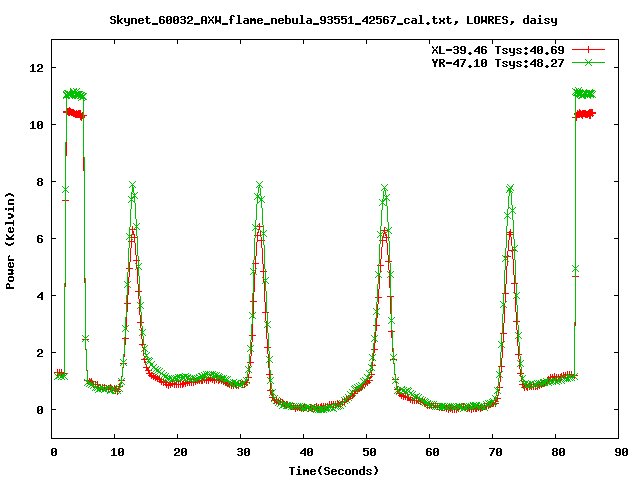This screenshot has width=640, height=480.
Task: Click the plot title Skynet_60032_AXW_flame_nebula text
Action: (x=333, y=20)
